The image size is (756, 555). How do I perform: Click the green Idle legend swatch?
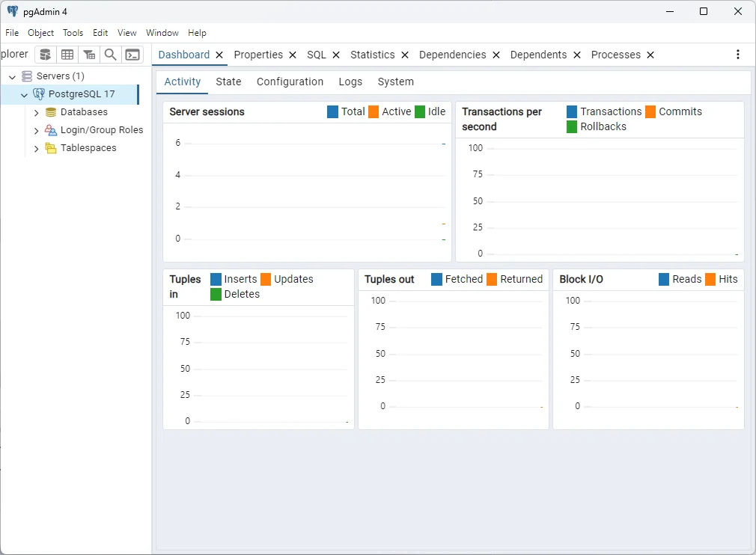click(x=420, y=111)
